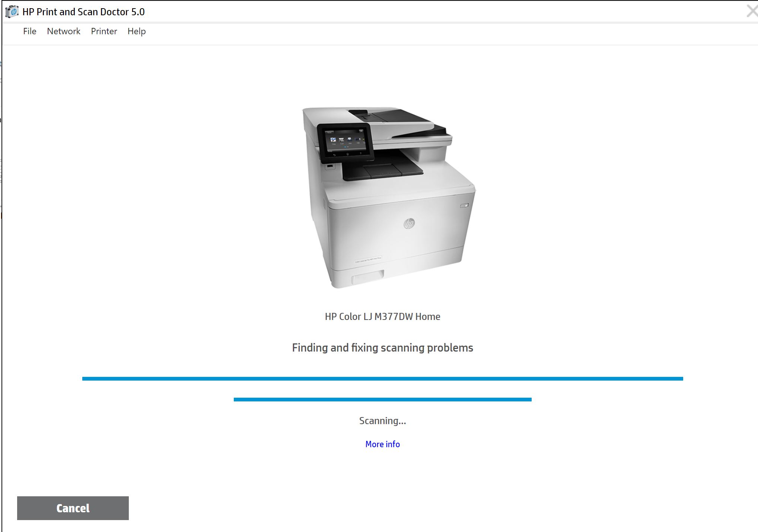
Task: Open the More info link
Action: point(382,444)
